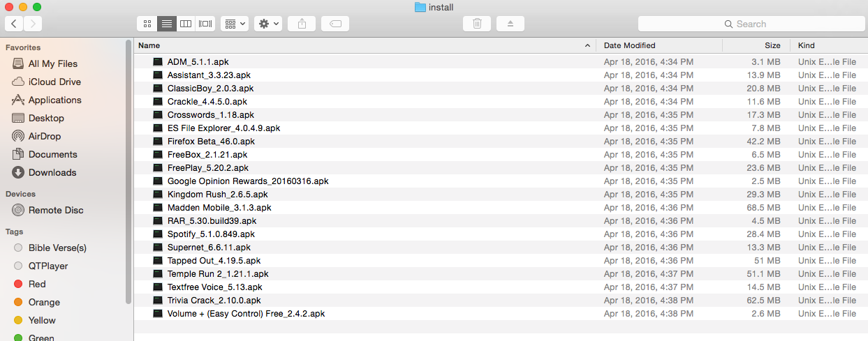Select file name Tapped Out_4.19.5.apk
This screenshot has height=341, width=868.
click(x=214, y=261)
